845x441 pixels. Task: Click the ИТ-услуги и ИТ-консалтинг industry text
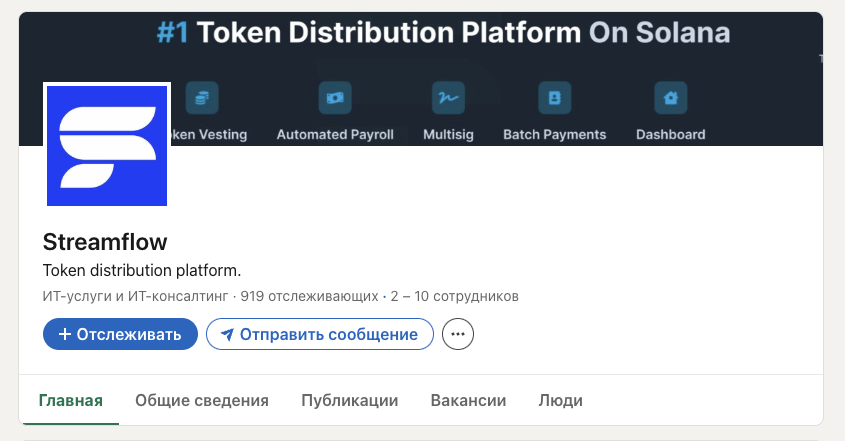[136, 296]
